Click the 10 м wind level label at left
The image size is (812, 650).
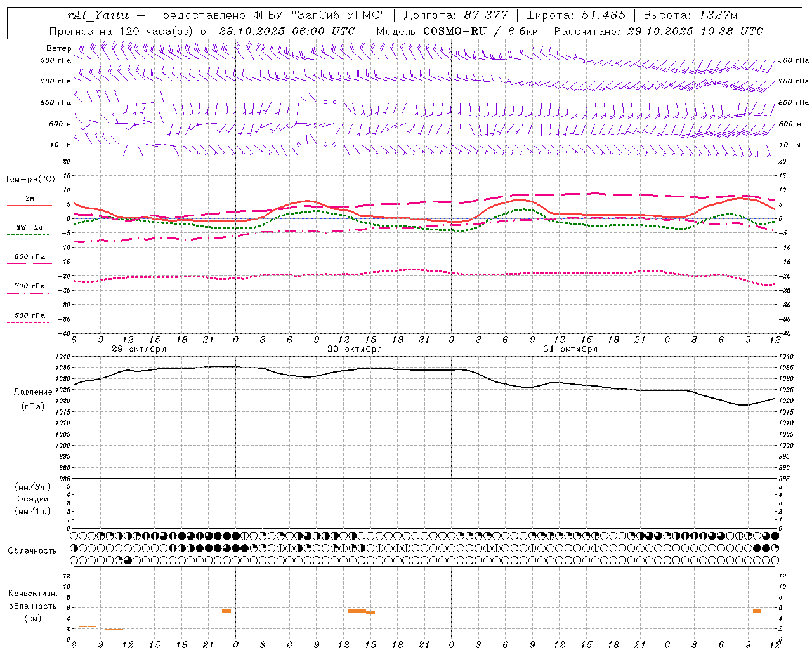pos(61,145)
